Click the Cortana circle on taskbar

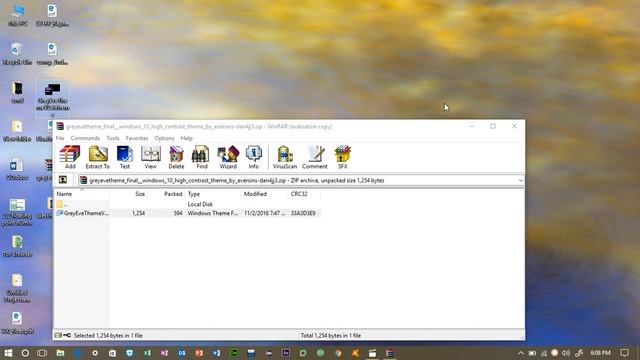(25, 353)
